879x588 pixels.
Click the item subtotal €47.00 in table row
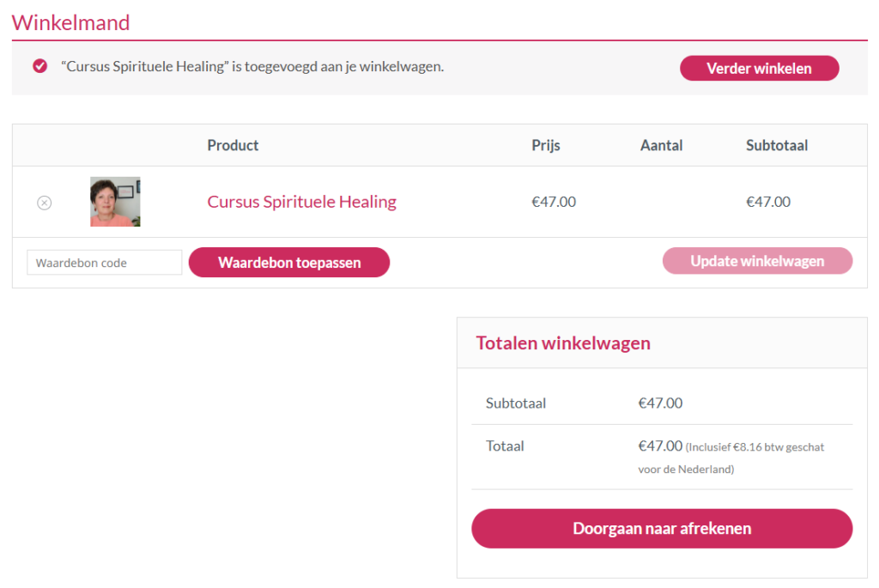pos(768,202)
